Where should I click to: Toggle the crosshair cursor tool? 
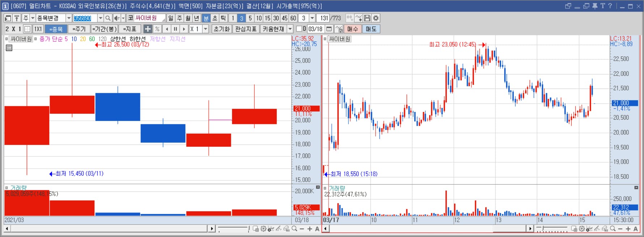point(148,29)
